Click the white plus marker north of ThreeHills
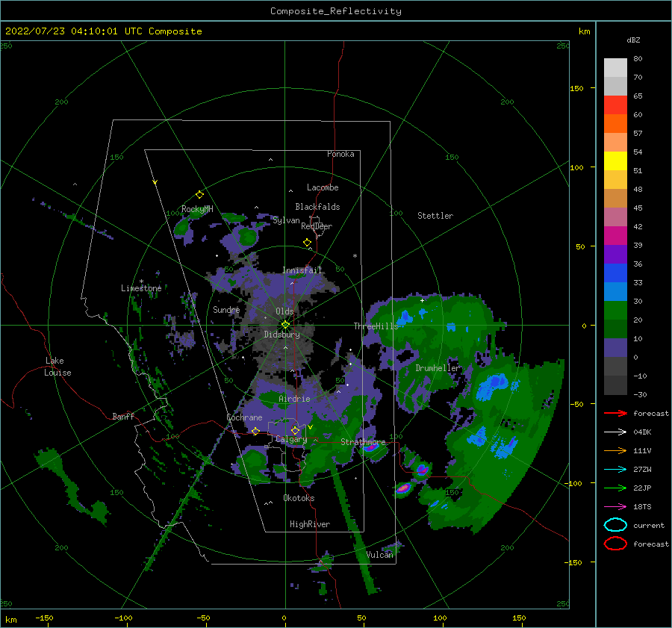This screenshot has height=628, width=672. (x=422, y=300)
